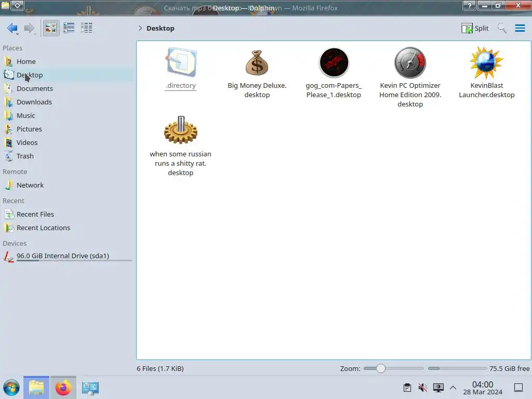Open Music folder in Places
The height and width of the screenshot is (399, 532).
67,116
